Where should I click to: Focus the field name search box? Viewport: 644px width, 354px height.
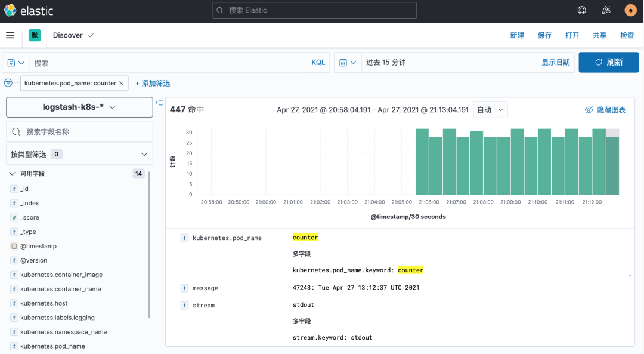(x=79, y=132)
